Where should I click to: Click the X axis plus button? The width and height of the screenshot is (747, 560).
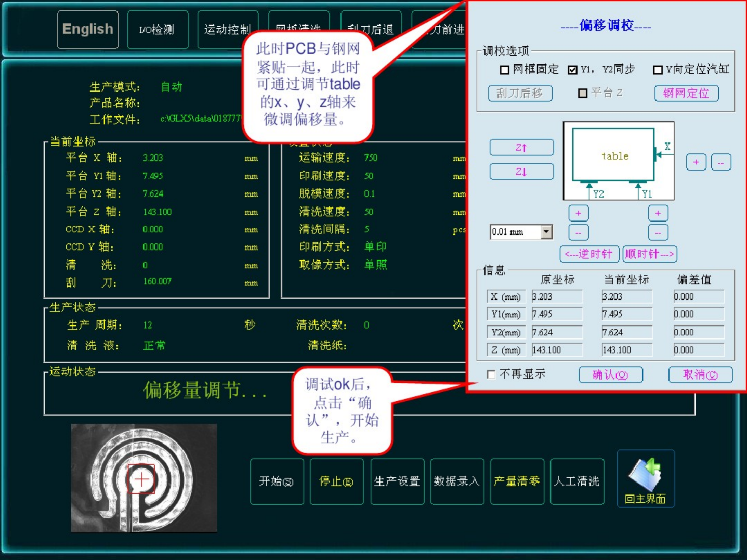[x=696, y=162]
